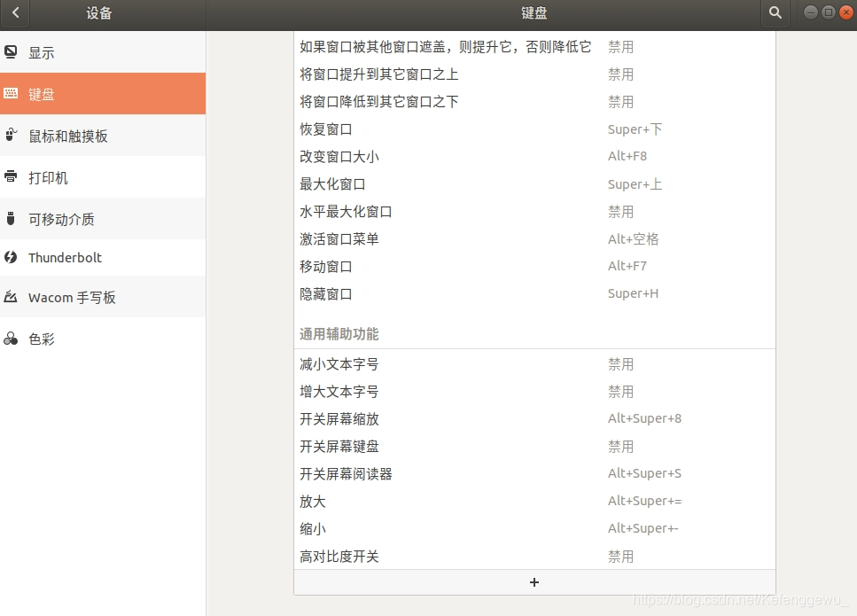
Task: Go back using the header back arrow
Action: pyautogui.click(x=15, y=12)
